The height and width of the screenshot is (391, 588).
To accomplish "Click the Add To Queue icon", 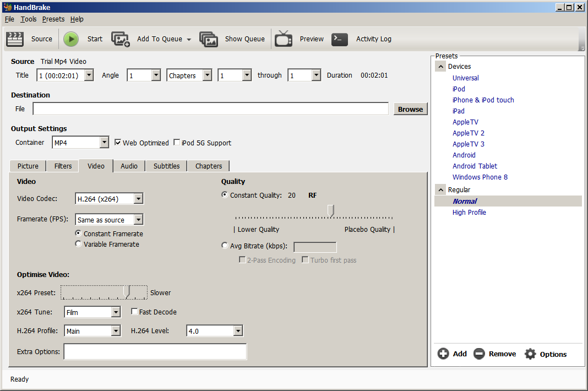I will (x=121, y=39).
